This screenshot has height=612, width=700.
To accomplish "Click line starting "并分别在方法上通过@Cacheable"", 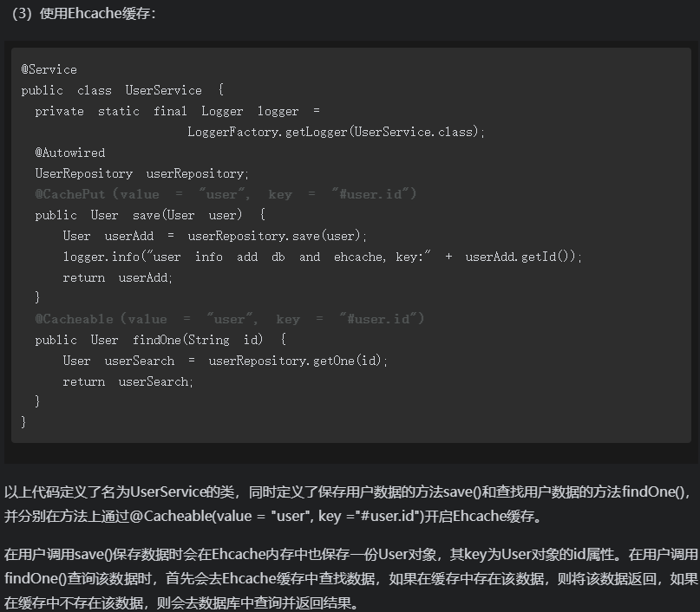I will [273, 516].
